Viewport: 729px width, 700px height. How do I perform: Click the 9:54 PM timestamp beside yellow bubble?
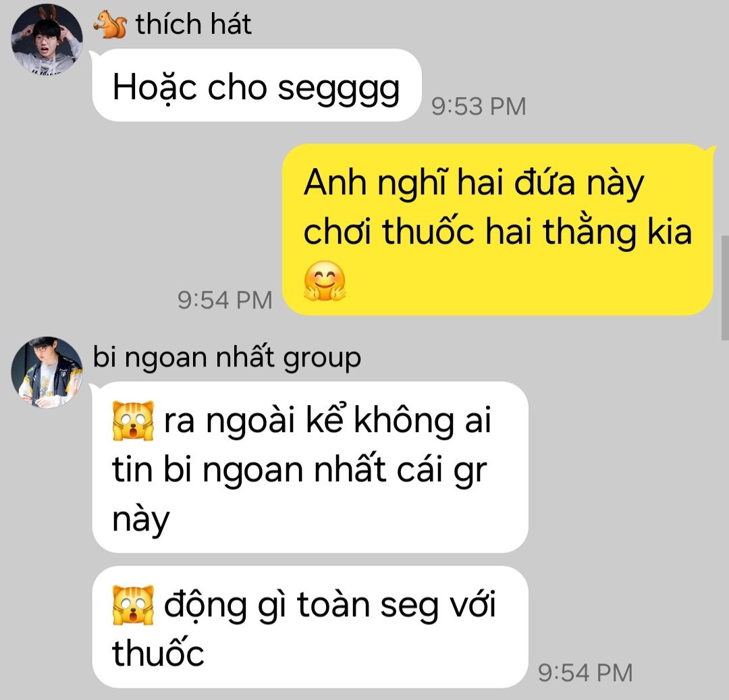(225, 300)
